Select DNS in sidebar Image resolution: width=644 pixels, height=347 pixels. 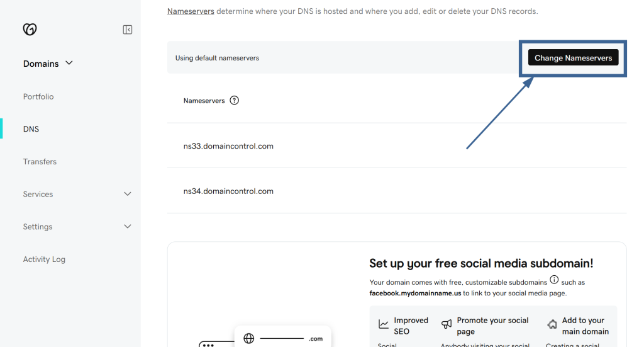[x=31, y=129]
